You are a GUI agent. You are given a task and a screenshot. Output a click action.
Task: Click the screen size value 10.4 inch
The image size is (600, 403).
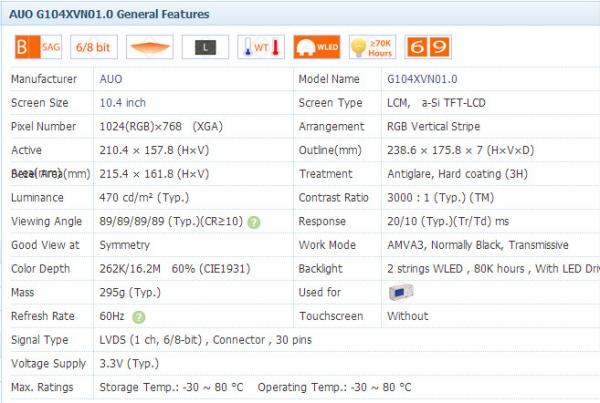(122, 103)
